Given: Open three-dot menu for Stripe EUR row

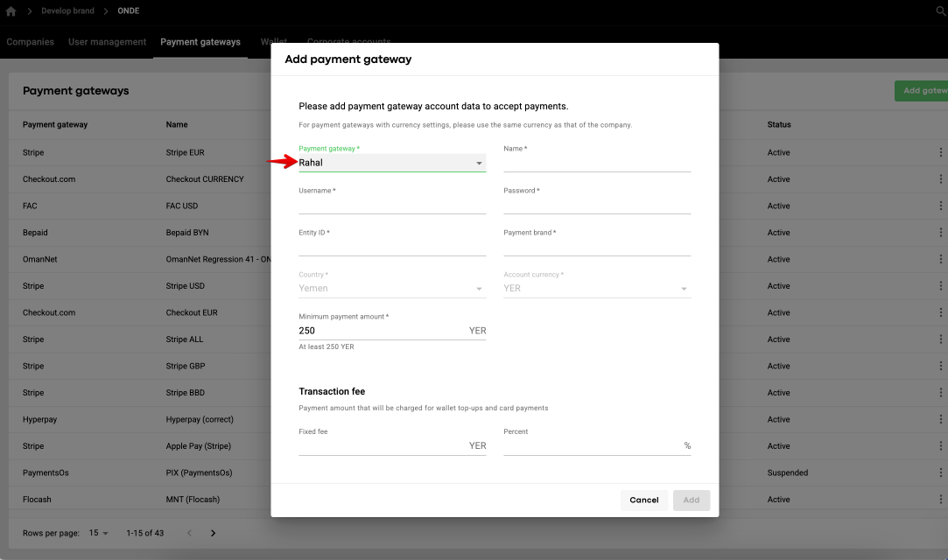Looking at the screenshot, I should click(941, 152).
